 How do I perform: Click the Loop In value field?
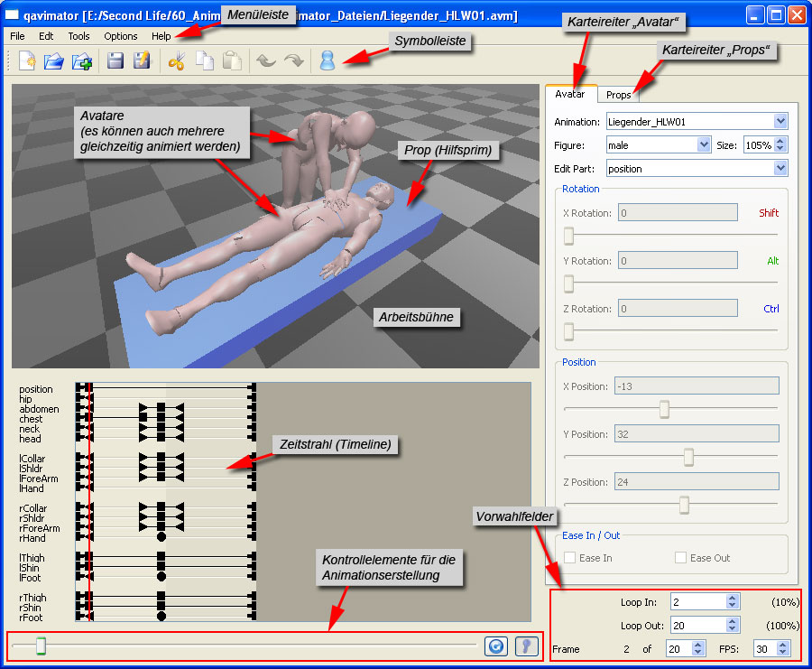[696, 602]
